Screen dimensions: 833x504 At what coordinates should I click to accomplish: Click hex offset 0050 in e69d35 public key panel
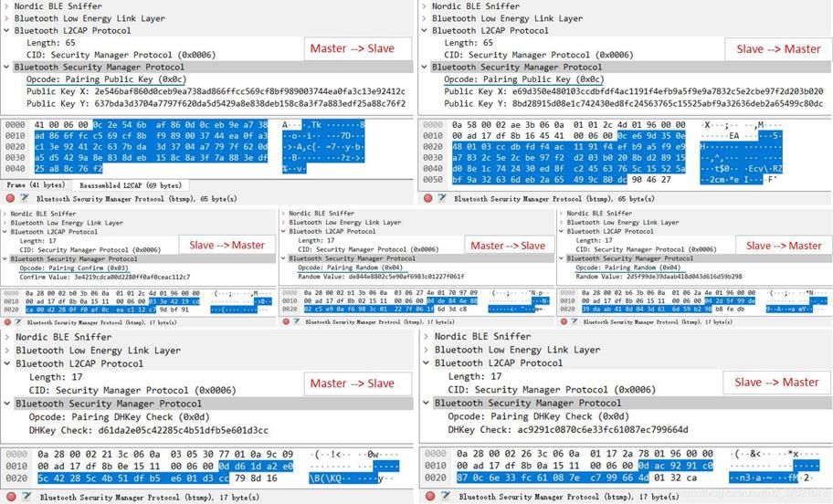[x=432, y=180]
